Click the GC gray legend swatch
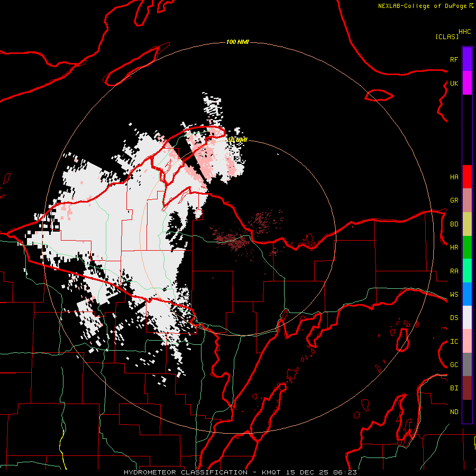476x476 pixels. point(467,364)
